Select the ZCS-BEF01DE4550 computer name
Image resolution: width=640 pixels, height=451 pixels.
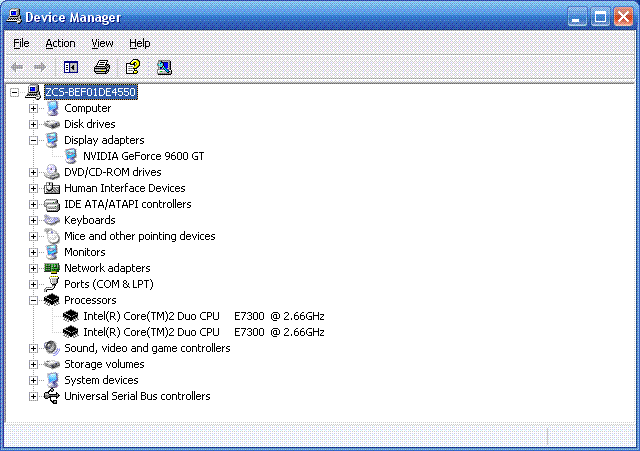[x=91, y=92]
